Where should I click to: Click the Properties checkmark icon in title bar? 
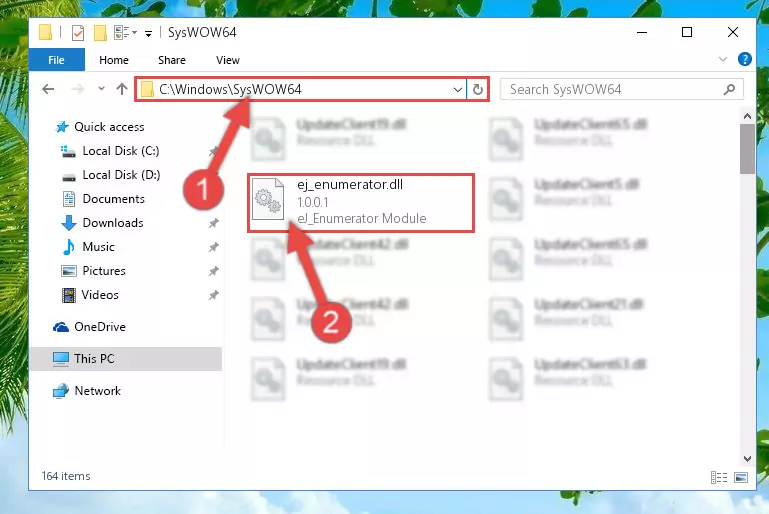[x=77, y=33]
